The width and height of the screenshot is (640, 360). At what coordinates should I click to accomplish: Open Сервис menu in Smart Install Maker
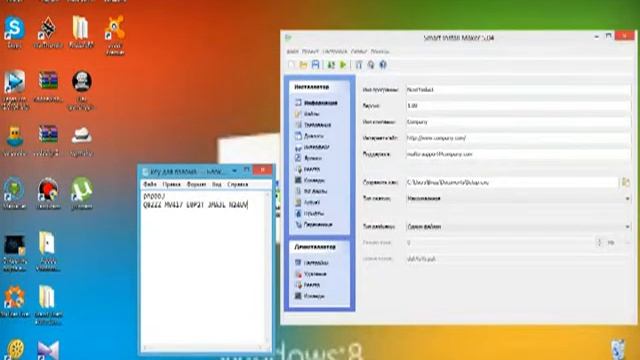[359, 51]
